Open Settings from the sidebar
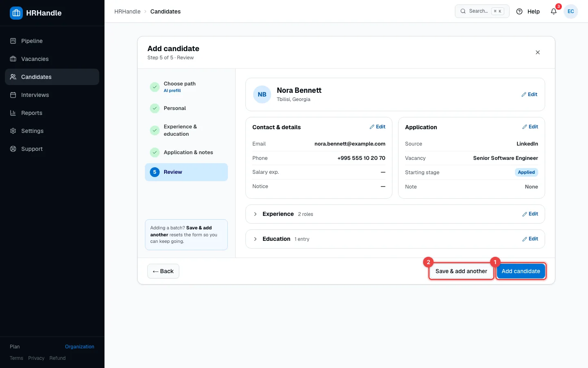Image resolution: width=588 pixels, height=368 pixels. pos(52,131)
